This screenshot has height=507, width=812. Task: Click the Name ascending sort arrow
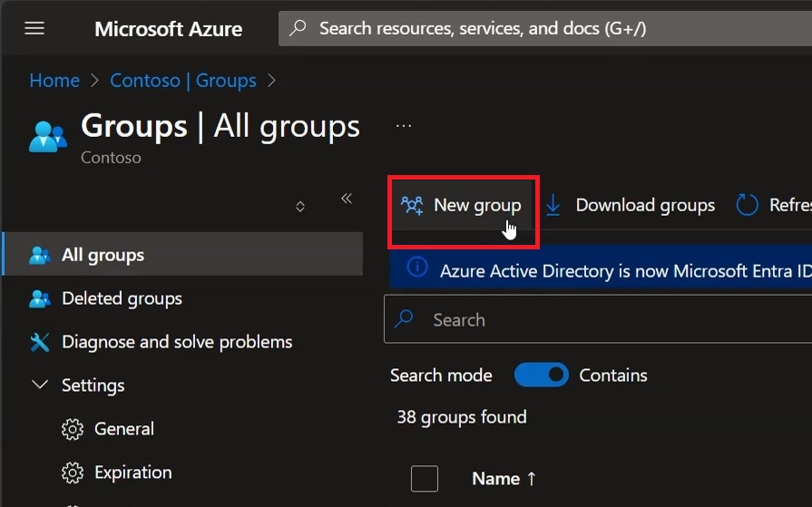coord(532,479)
